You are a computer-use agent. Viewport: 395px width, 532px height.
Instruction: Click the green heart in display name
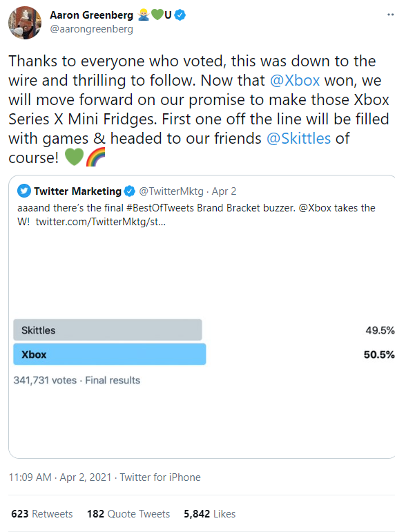[157, 15]
